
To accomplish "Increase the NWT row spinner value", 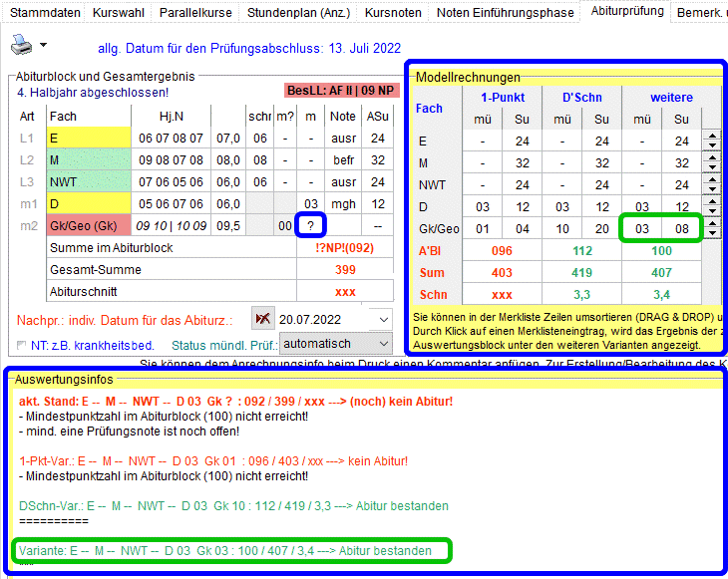I will coord(711,180).
